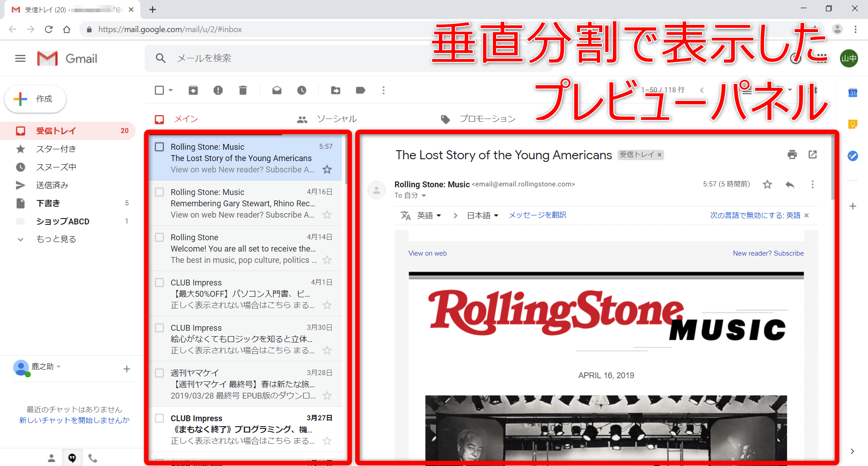Hide the side panel chevron
868x466 pixels.
click(852, 451)
